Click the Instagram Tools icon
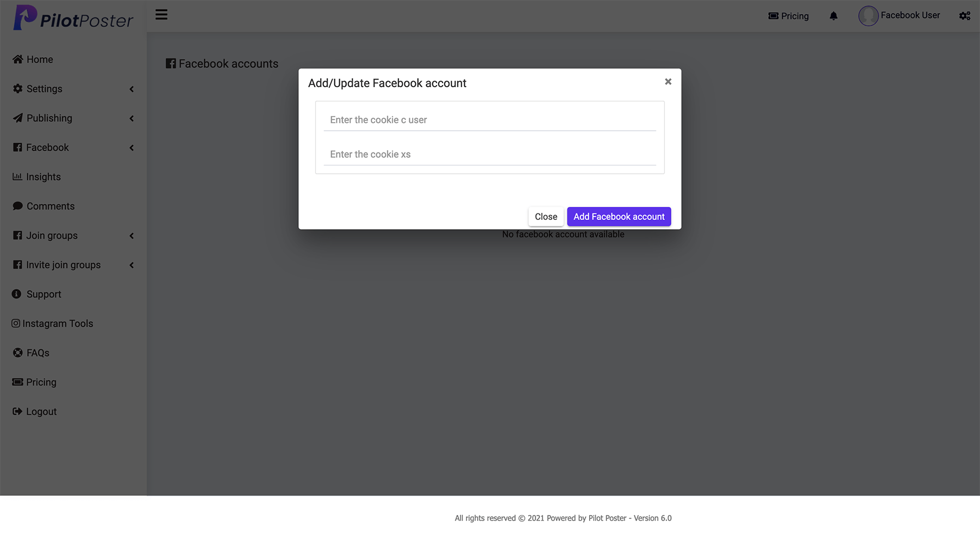Screen dimensions: 980x539 (16, 323)
